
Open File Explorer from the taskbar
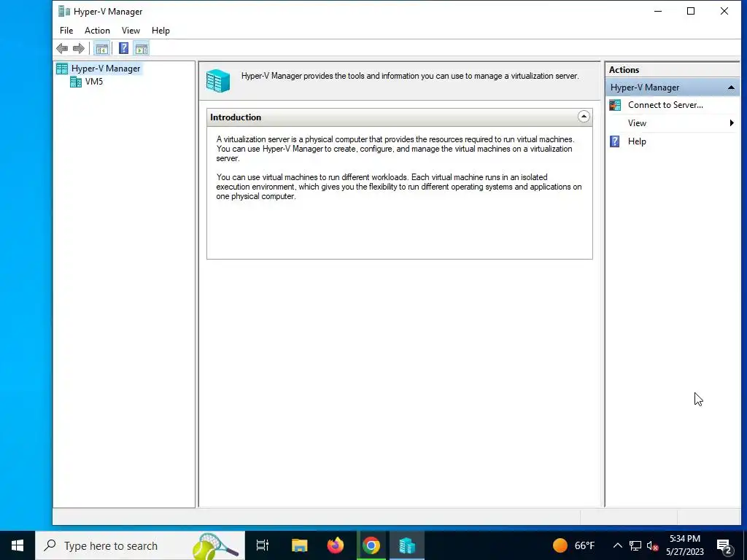click(300, 545)
